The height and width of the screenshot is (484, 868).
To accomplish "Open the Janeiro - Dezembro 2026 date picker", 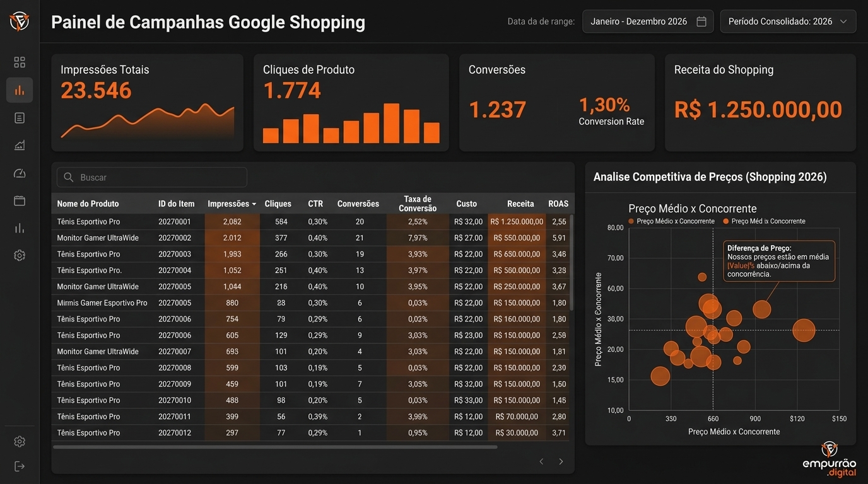I will [648, 21].
